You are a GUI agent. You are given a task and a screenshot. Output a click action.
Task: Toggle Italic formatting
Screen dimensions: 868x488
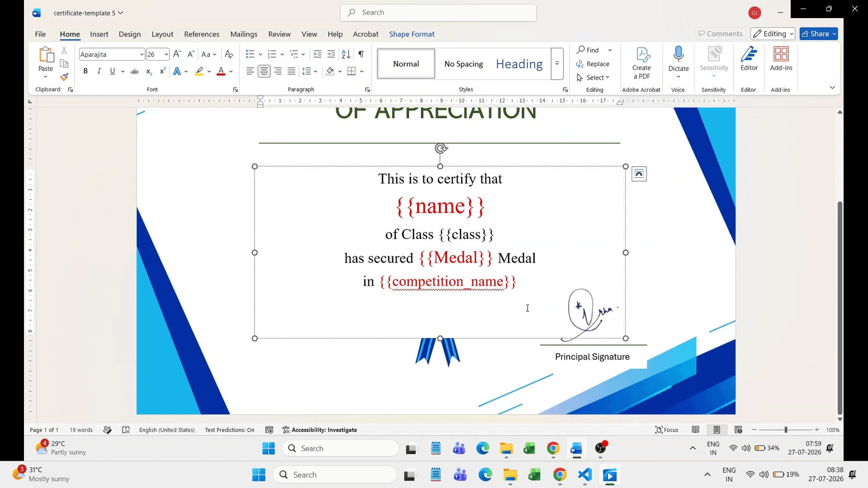pos(99,71)
